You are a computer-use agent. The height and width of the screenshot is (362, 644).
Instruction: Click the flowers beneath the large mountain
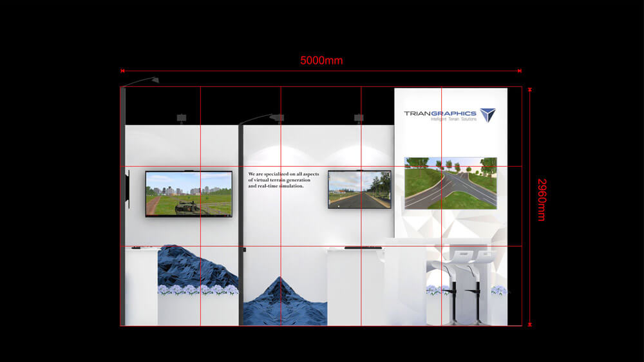[198, 290]
